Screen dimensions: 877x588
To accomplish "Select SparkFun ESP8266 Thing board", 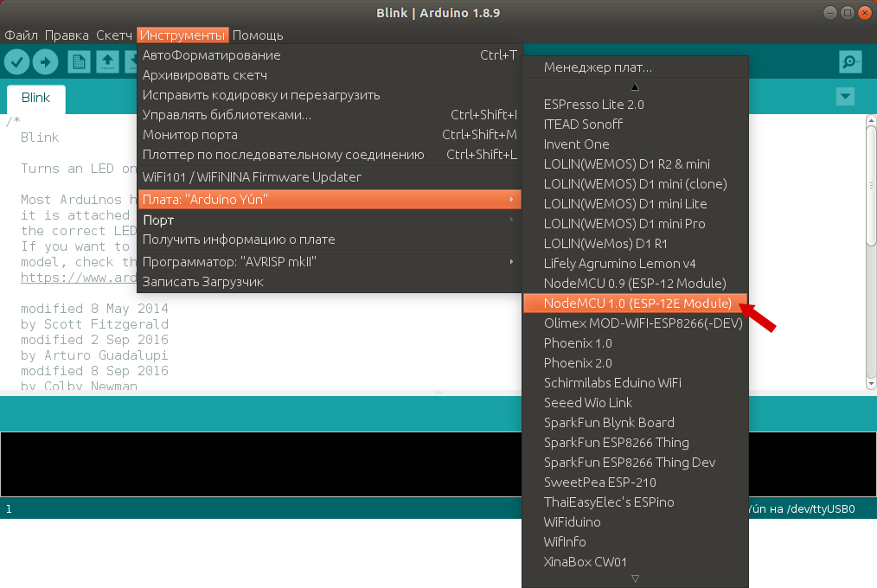I will coord(636,443).
